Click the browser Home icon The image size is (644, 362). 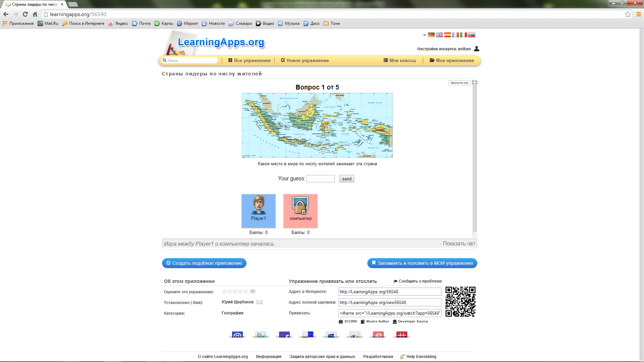tap(35, 14)
